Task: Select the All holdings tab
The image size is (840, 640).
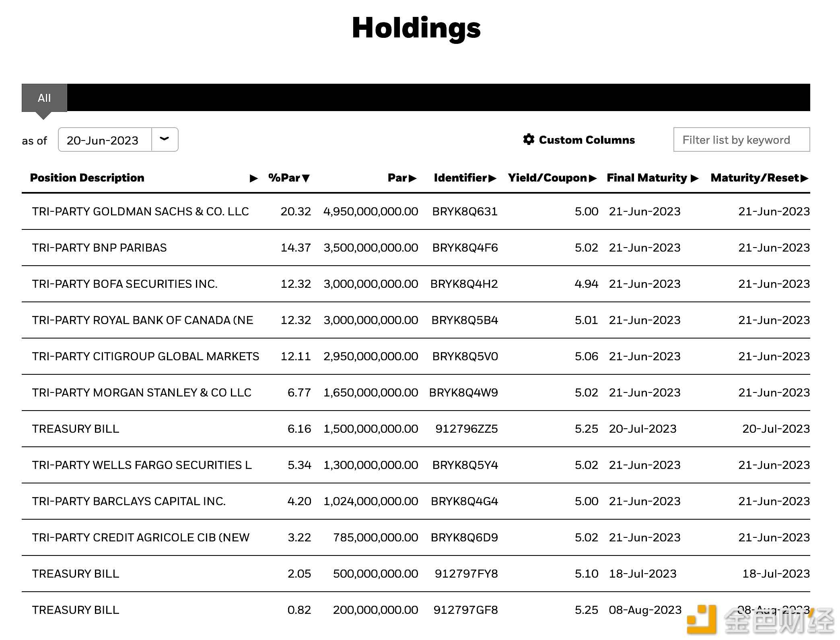Action: 44,98
